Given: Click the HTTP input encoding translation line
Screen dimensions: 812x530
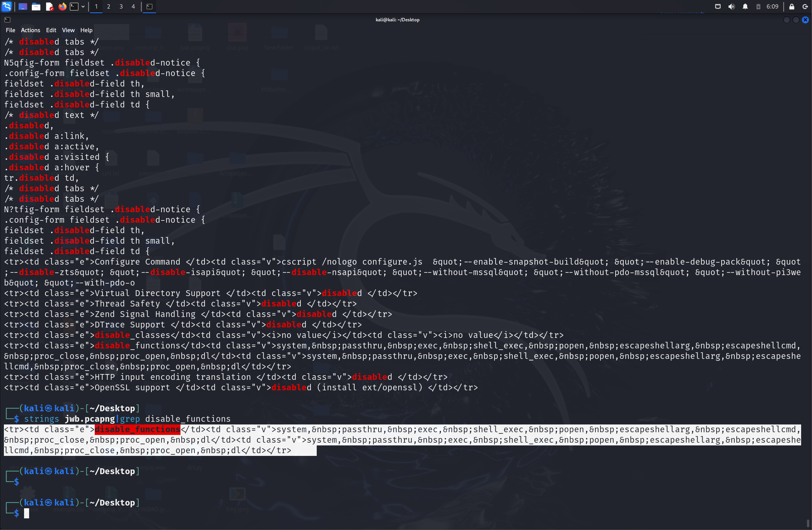Looking at the screenshot, I should click(x=226, y=377).
